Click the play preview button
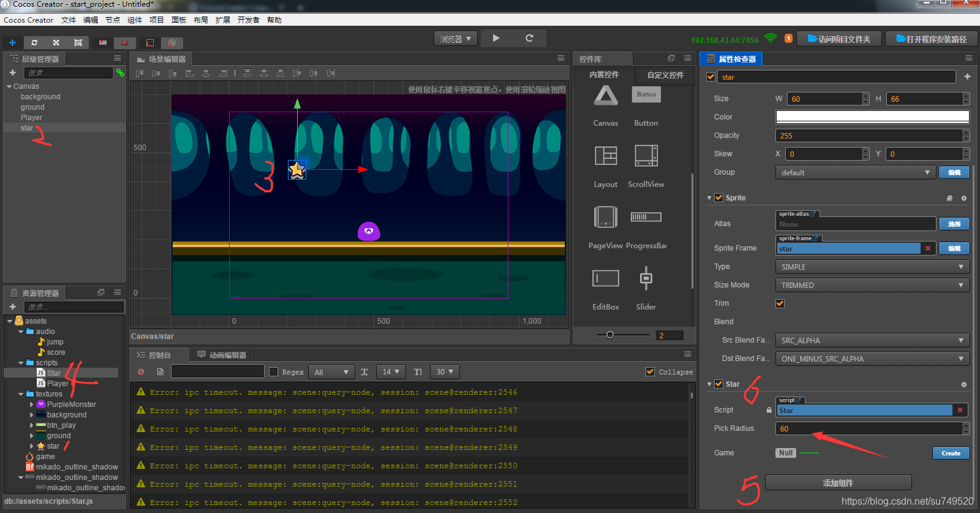 pos(496,38)
